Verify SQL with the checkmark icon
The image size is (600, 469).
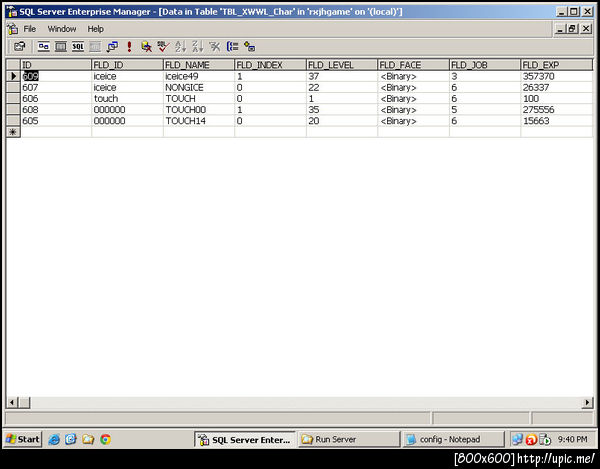click(x=163, y=47)
